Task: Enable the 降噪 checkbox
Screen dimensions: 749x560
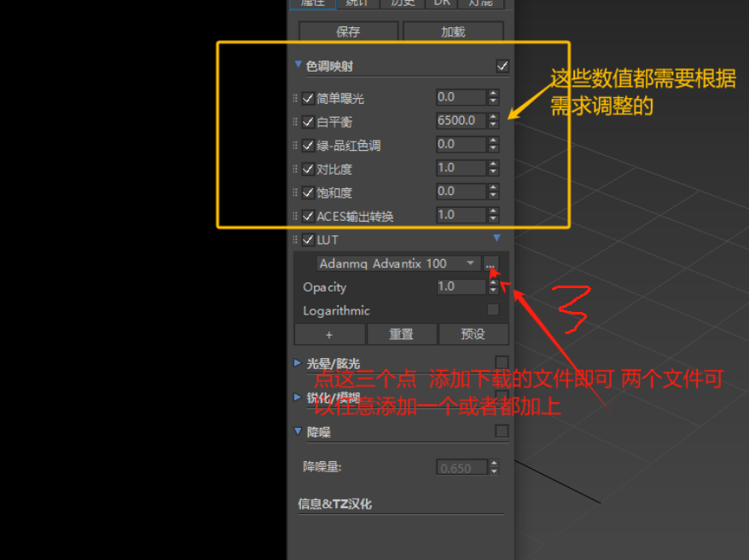Action: point(502,431)
